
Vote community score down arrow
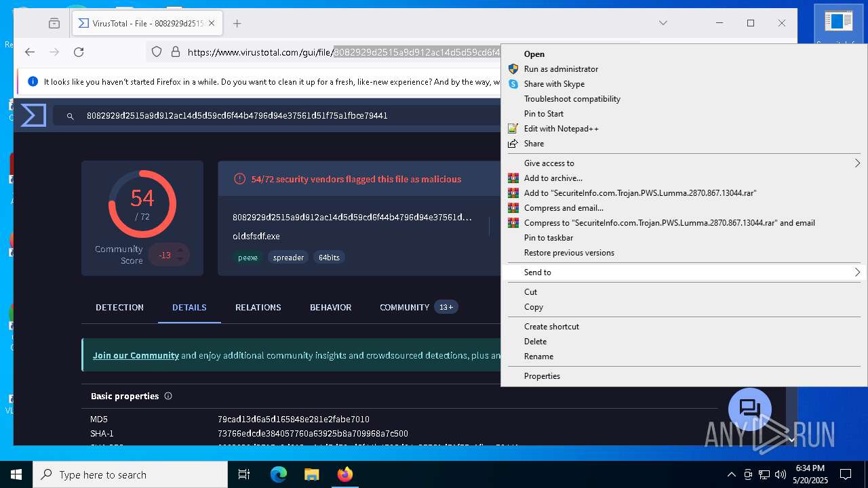coord(180,260)
